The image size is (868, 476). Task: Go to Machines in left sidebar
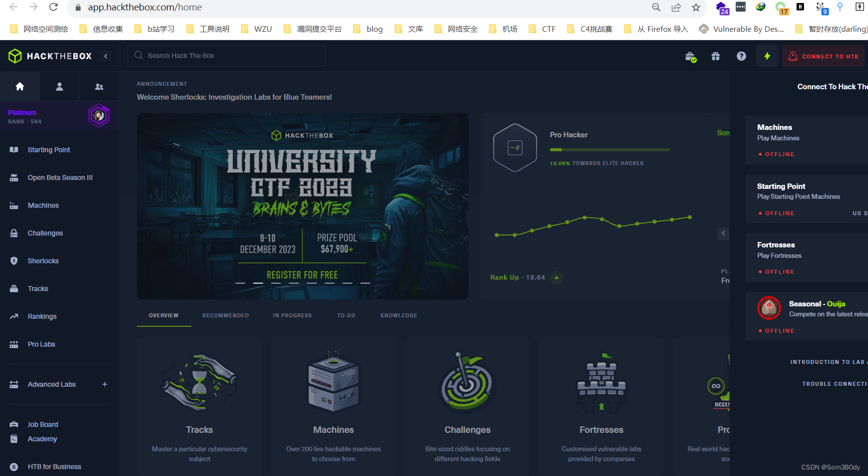(43, 205)
